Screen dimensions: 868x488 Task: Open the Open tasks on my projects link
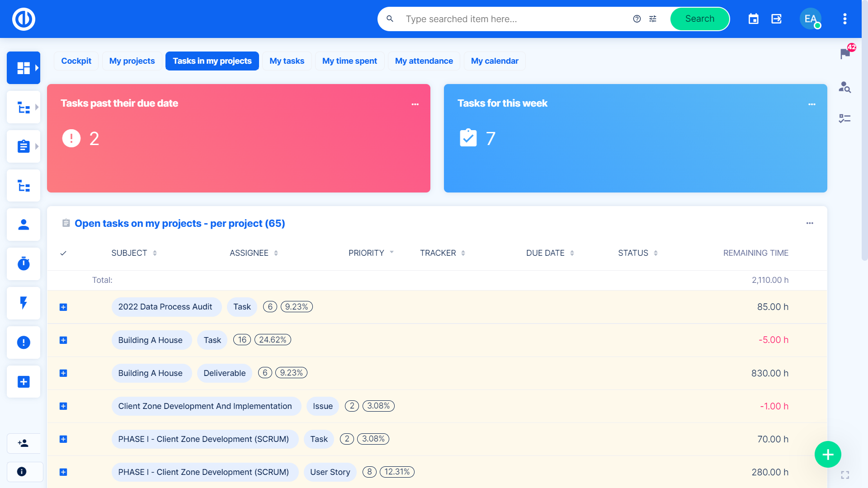(x=179, y=224)
